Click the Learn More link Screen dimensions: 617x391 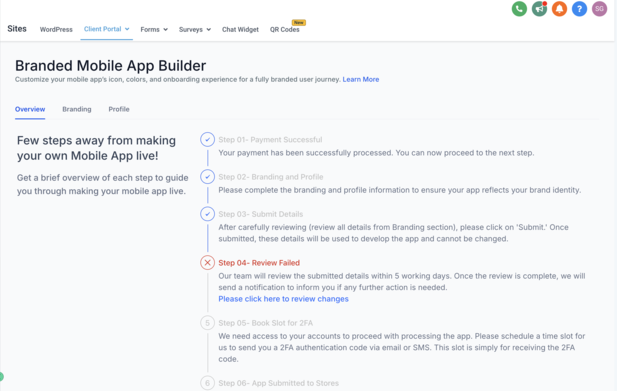pyautogui.click(x=361, y=79)
